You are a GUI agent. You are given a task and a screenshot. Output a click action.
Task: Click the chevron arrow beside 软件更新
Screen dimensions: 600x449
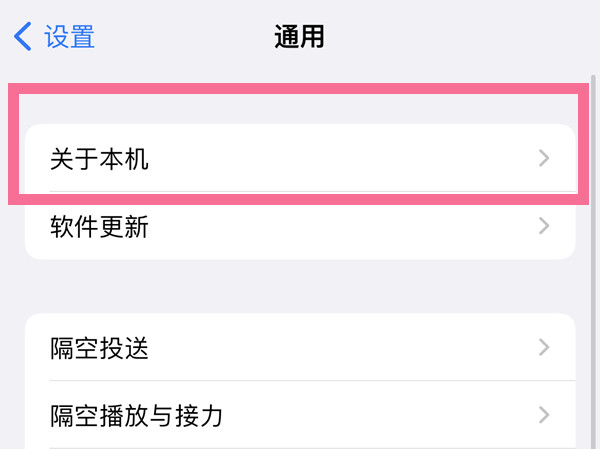pos(544,226)
